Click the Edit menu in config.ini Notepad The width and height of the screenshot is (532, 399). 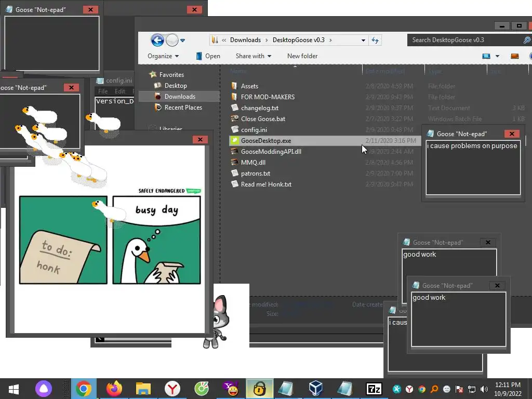[119, 91]
